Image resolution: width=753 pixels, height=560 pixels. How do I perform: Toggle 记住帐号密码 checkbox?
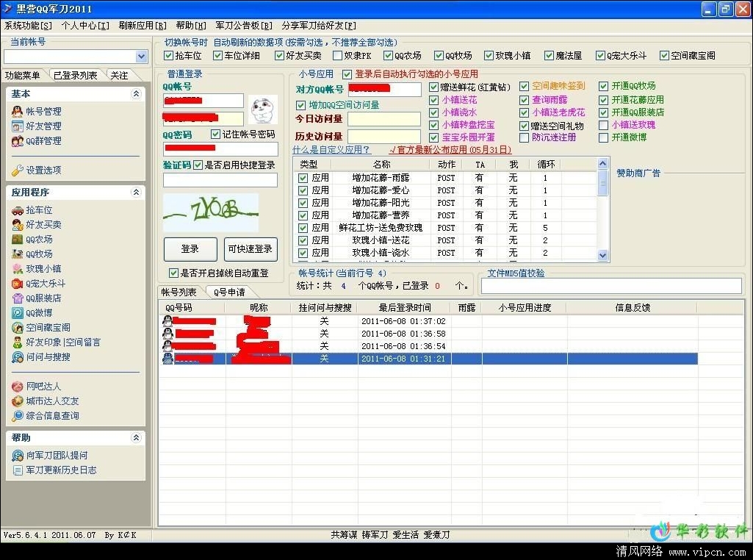pos(215,134)
